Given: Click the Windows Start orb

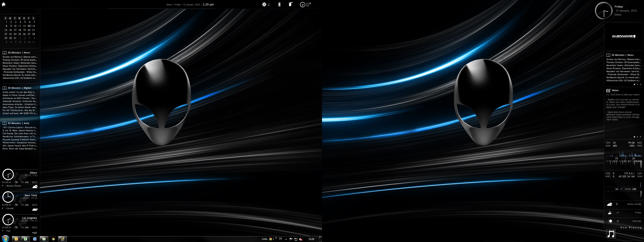Looking at the screenshot, I should tap(5, 239).
